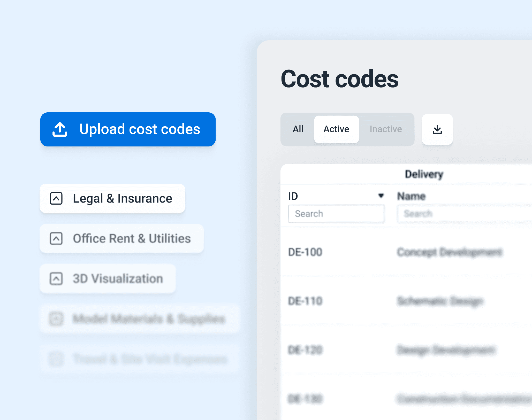
Task: Toggle the Travel & Site Visit Expenses icon
Action: (56, 359)
